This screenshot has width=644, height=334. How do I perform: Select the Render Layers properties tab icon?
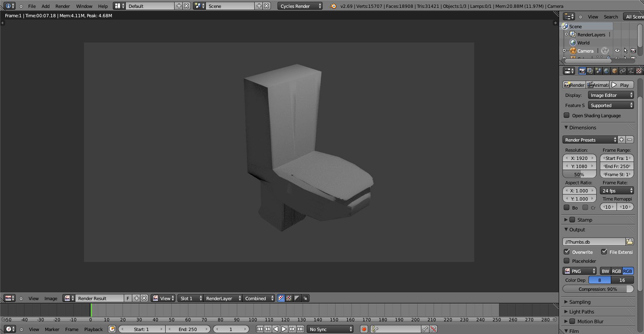(x=590, y=71)
